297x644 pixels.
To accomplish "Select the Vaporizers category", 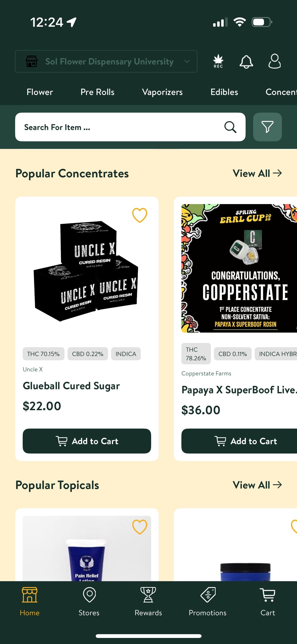I will click(162, 92).
